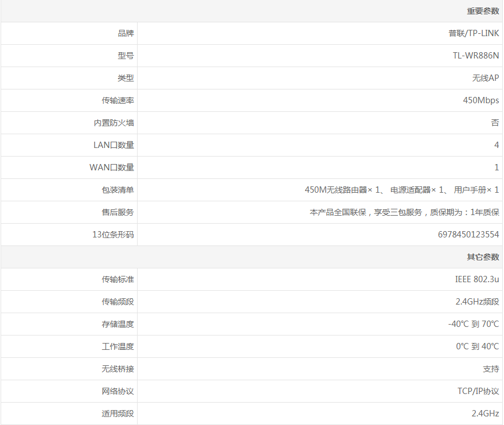Select the WAN口数量 label cell
504x425 pixels.
click(69, 167)
